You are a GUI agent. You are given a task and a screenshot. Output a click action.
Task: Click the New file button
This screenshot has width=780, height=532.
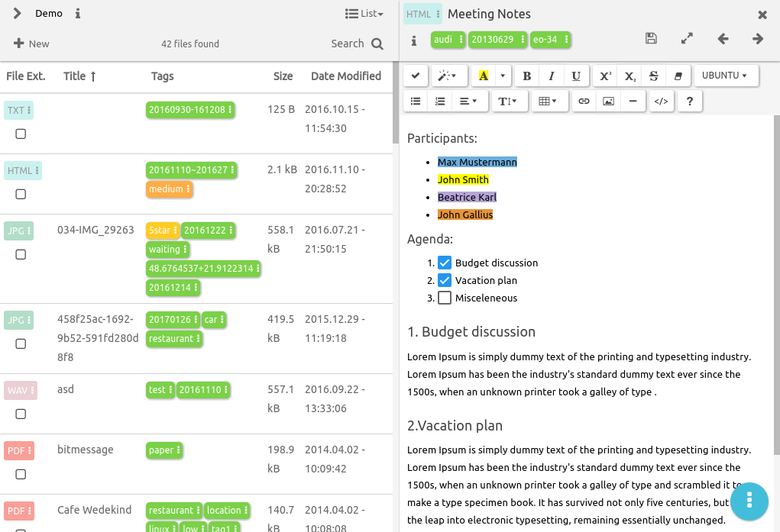tap(31, 44)
